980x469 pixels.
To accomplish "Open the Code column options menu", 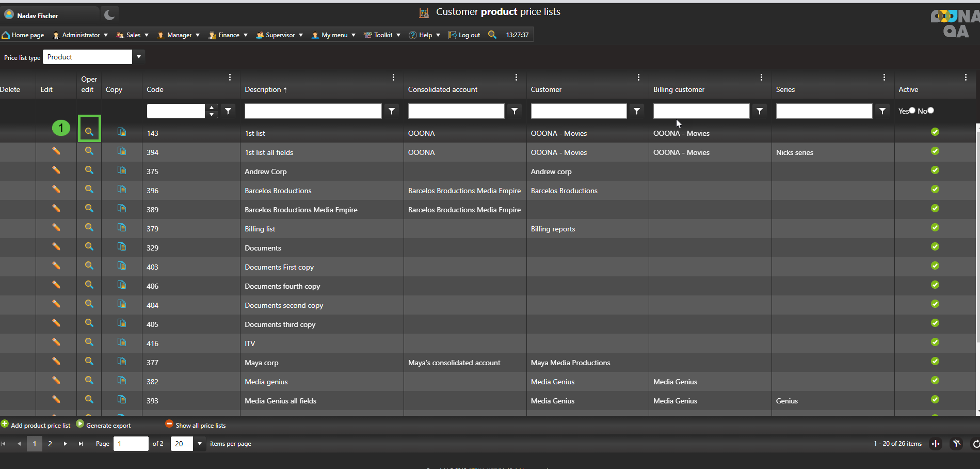I will (x=230, y=77).
